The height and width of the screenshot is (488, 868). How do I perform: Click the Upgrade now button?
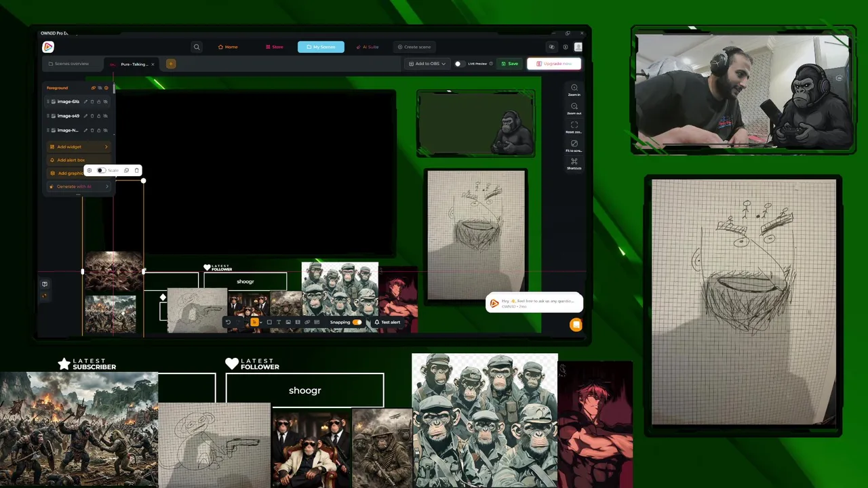tap(554, 64)
